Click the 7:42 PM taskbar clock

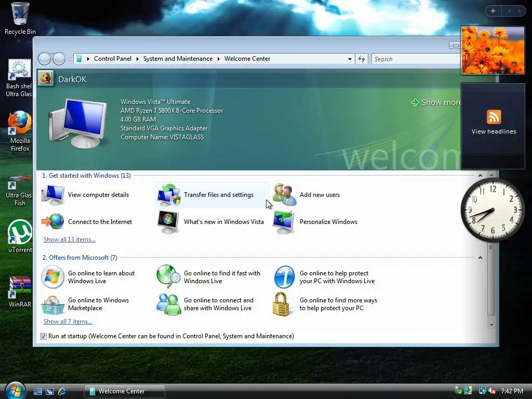pos(512,391)
